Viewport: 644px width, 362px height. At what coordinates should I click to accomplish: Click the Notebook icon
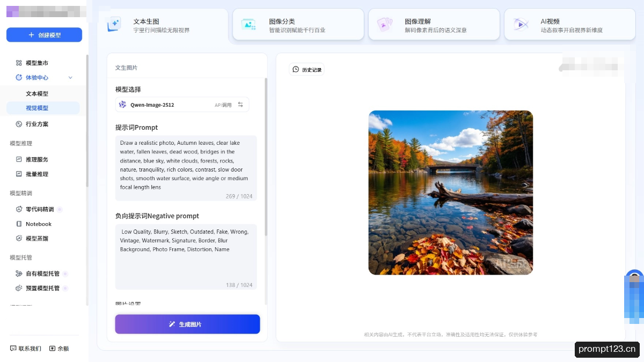click(19, 224)
